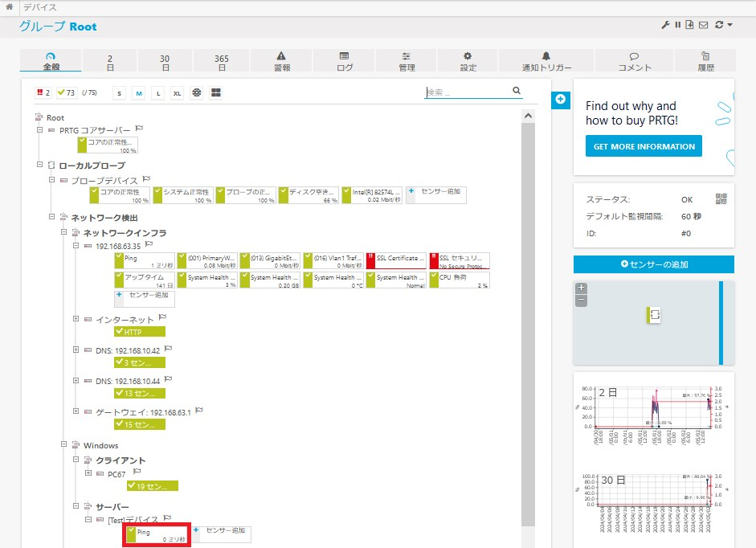Collapse device 192.168.63.35

tap(76, 245)
